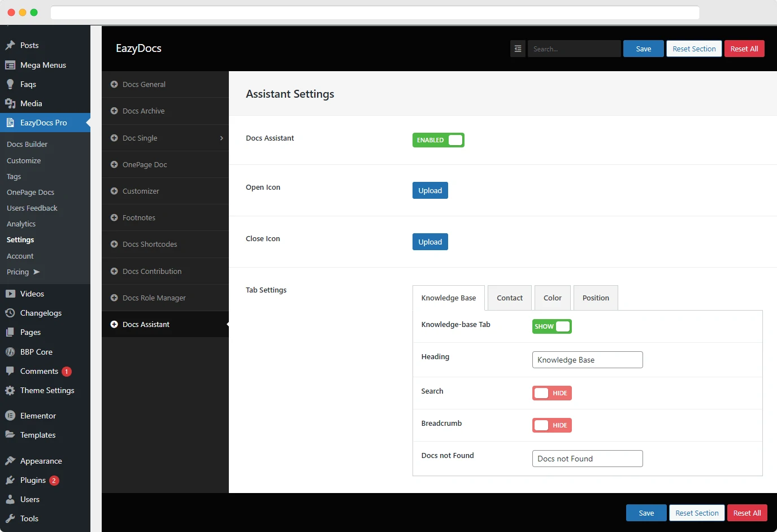This screenshot has width=777, height=532.
Task: Open Theme Settings gear icon
Action: click(x=11, y=390)
